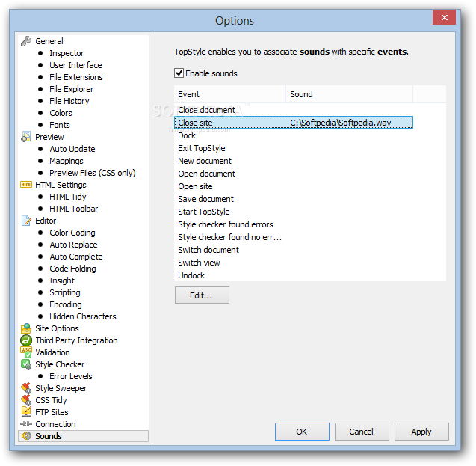Click the HTML Settings icon
The height and width of the screenshot is (466, 476).
(x=26, y=185)
